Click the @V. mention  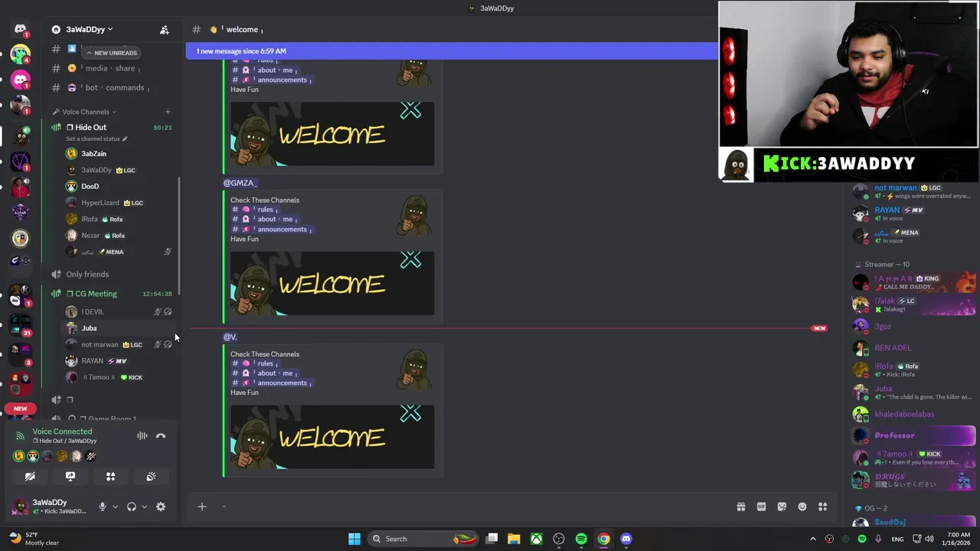pos(230,337)
